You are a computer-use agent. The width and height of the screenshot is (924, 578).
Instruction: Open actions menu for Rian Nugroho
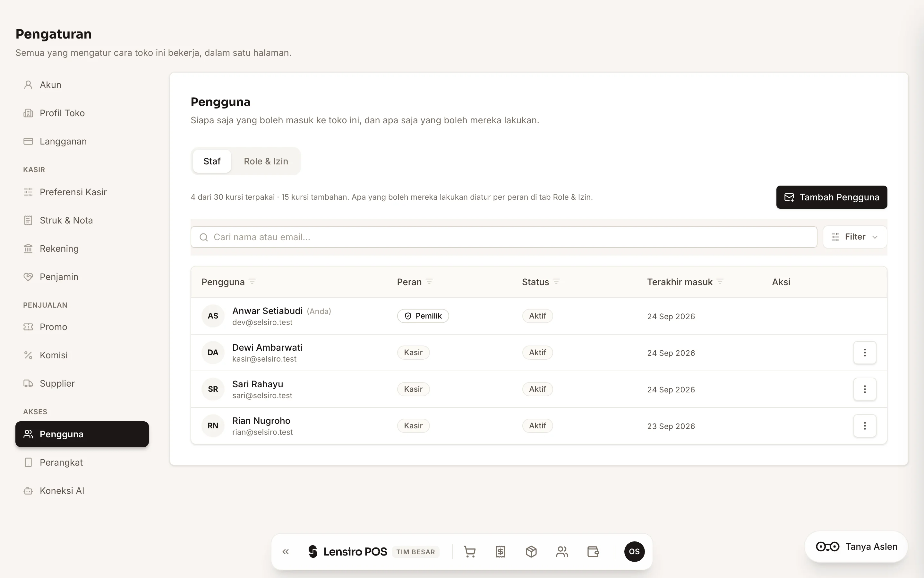tap(864, 426)
